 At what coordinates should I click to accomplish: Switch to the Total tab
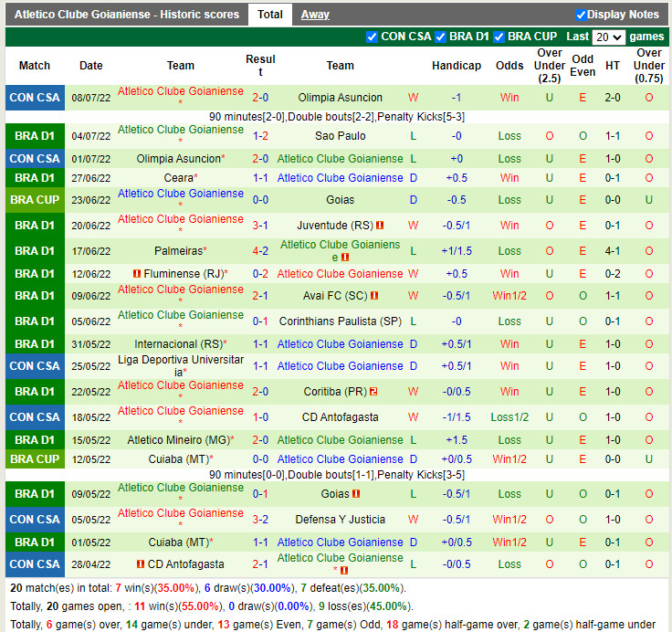[270, 15]
